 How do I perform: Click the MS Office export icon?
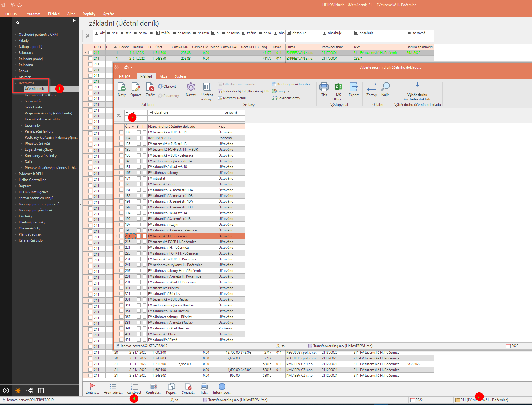coord(338,87)
